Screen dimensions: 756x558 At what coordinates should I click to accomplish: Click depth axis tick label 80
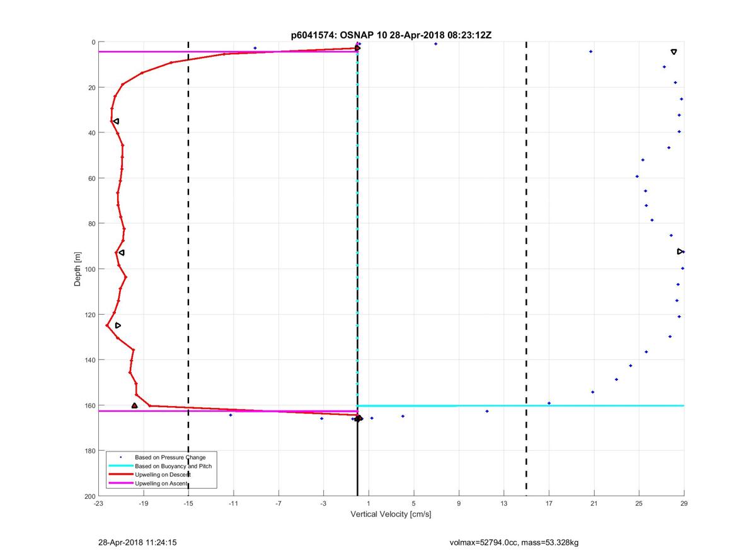pos(91,224)
